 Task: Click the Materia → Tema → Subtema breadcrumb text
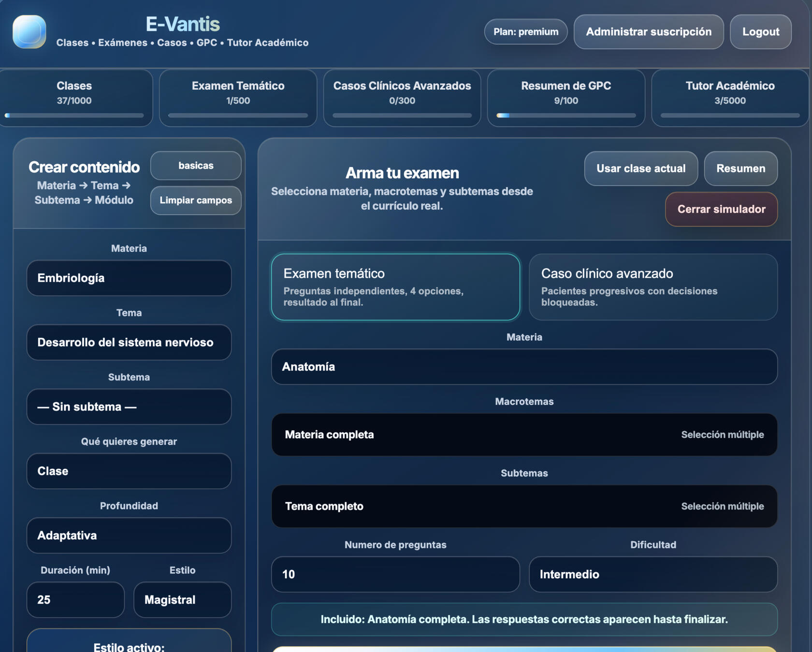[x=84, y=193]
